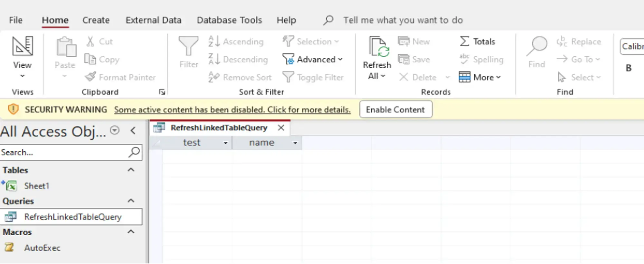
Task: Switch to the Create tab
Action: tap(96, 20)
